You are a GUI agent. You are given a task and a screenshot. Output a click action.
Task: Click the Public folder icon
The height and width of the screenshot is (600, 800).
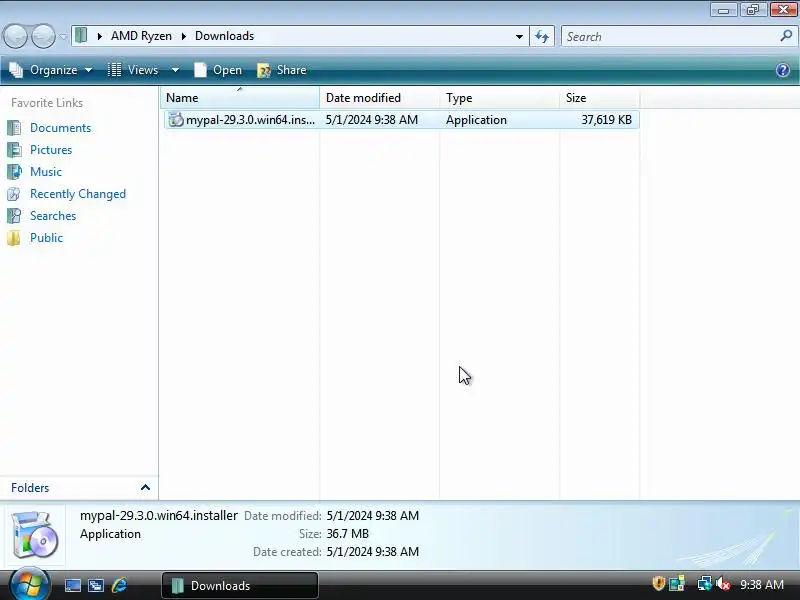[14, 238]
